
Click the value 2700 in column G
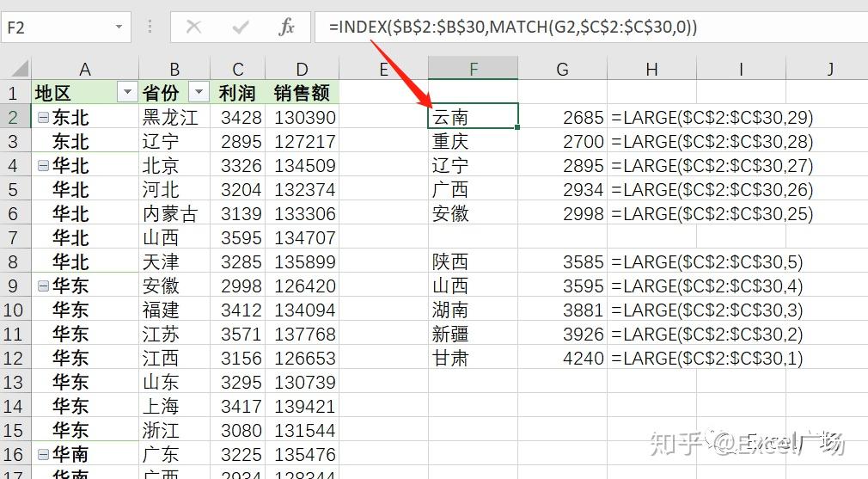(x=583, y=141)
